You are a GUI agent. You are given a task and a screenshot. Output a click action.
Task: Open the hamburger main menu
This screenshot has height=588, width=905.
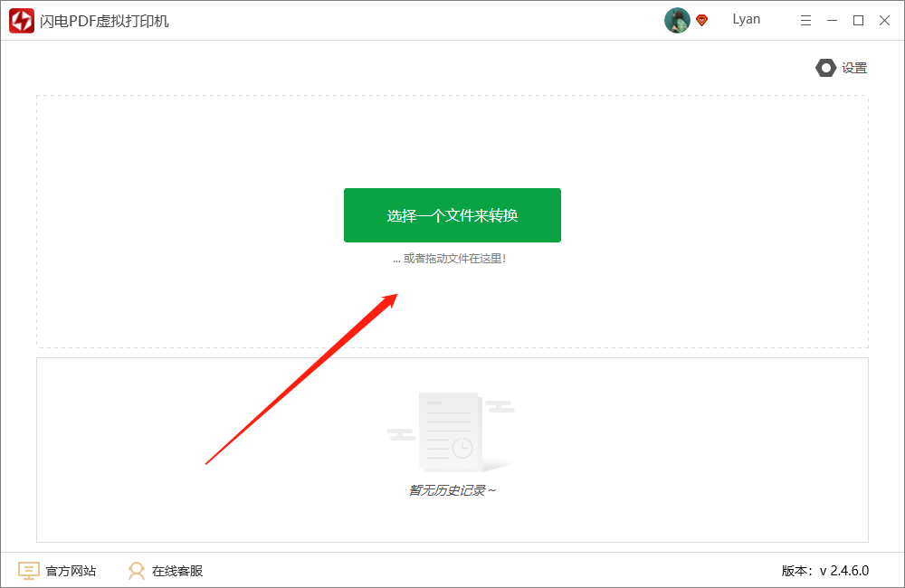(805, 21)
